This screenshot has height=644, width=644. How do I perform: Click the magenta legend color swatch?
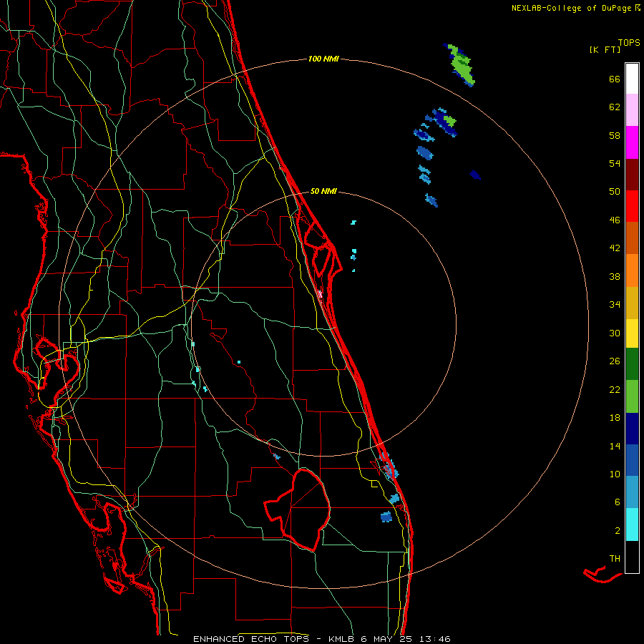(x=632, y=142)
